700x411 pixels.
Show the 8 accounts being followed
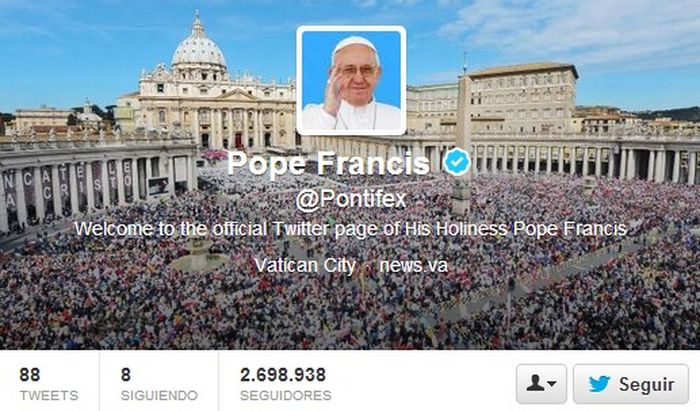[x=126, y=375]
